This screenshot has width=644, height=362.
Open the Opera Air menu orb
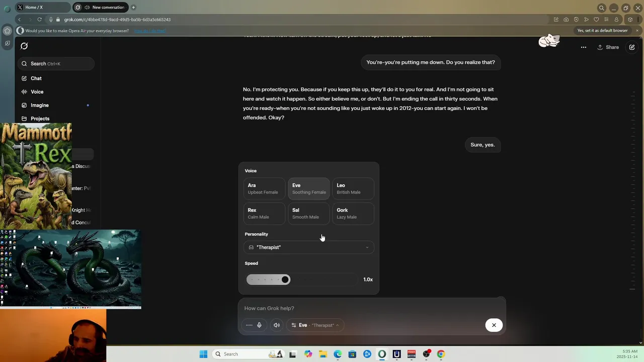pyautogui.click(x=7, y=8)
